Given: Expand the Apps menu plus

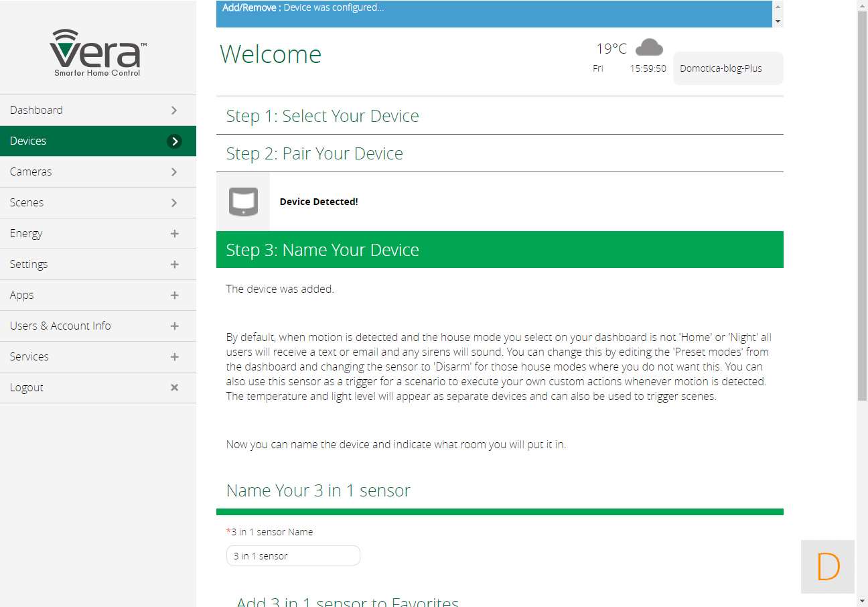Looking at the screenshot, I should (x=174, y=295).
